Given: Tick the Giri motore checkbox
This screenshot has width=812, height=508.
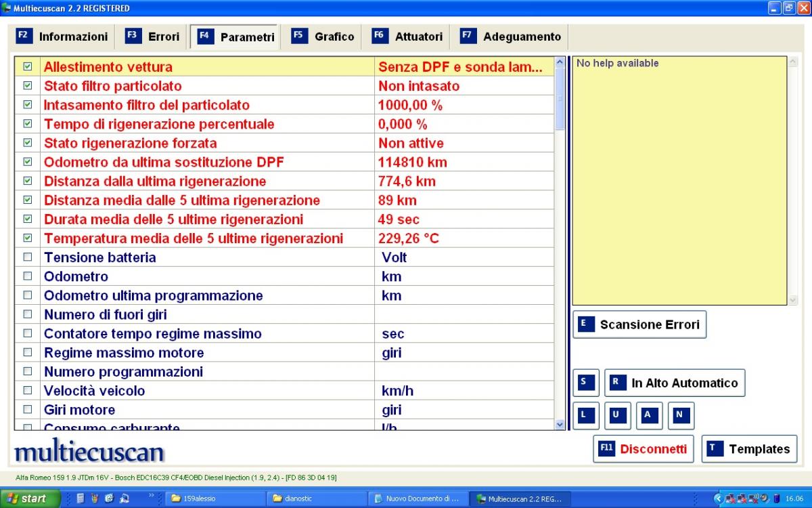Looking at the screenshot, I should tap(28, 409).
